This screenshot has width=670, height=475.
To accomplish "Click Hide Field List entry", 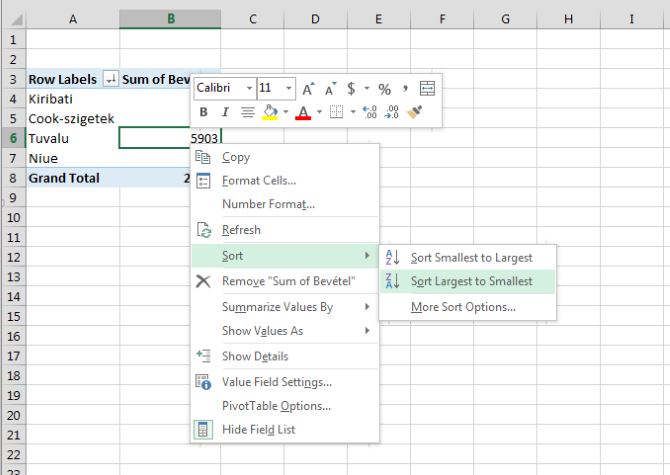I will 285,430.
